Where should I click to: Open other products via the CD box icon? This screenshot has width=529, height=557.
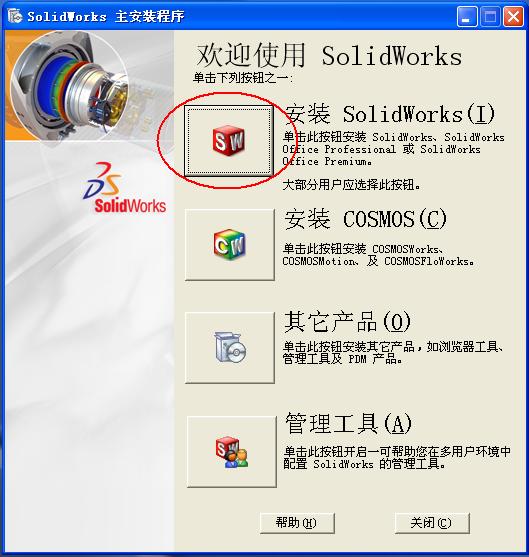230,347
